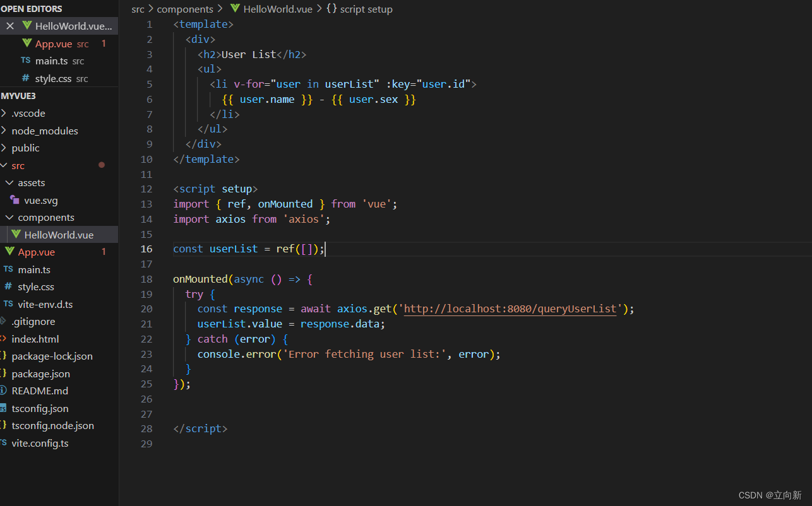Viewport: 812px width, 506px height.
Task: Click TS icon of main.ts in Open Editors
Action: point(25,61)
